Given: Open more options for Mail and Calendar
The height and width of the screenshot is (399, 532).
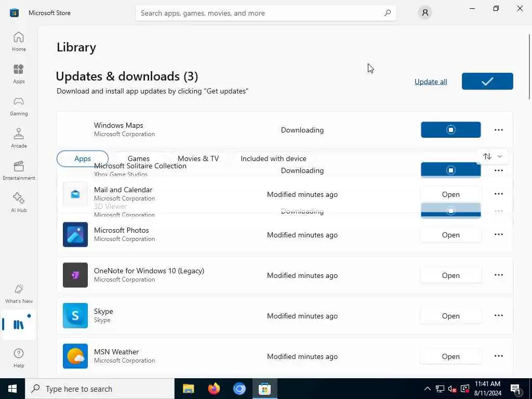Looking at the screenshot, I should (498, 194).
